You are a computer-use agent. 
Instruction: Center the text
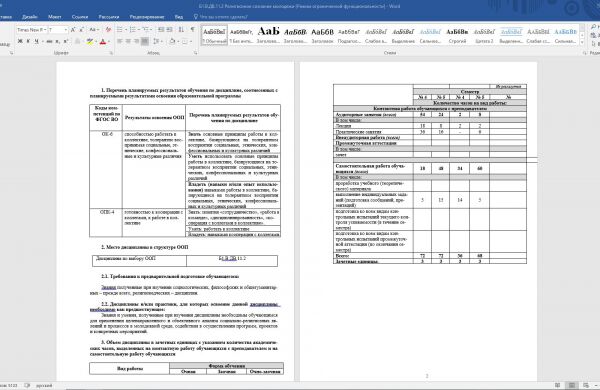(128, 41)
